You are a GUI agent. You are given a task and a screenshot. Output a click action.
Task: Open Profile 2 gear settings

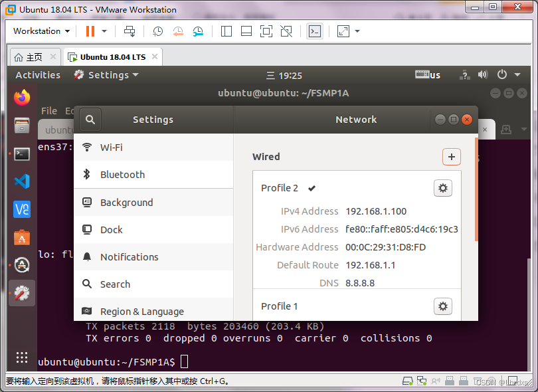coord(443,188)
